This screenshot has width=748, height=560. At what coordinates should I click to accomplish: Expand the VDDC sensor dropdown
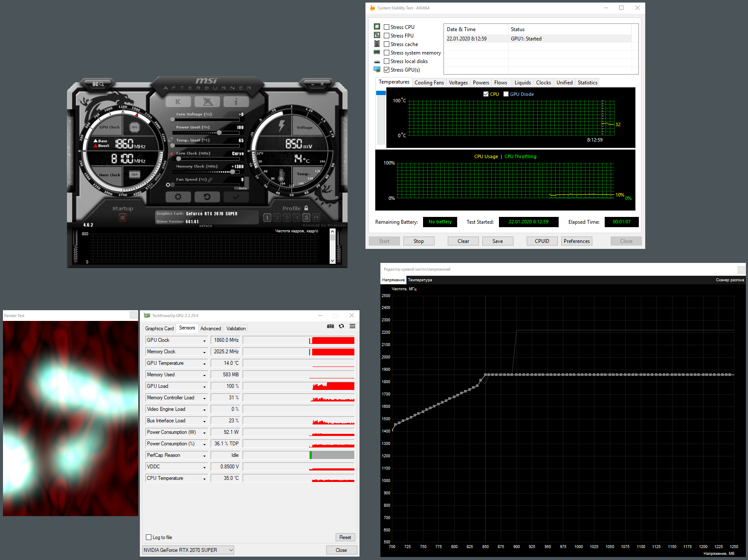pyautogui.click(x=204, y=467)
